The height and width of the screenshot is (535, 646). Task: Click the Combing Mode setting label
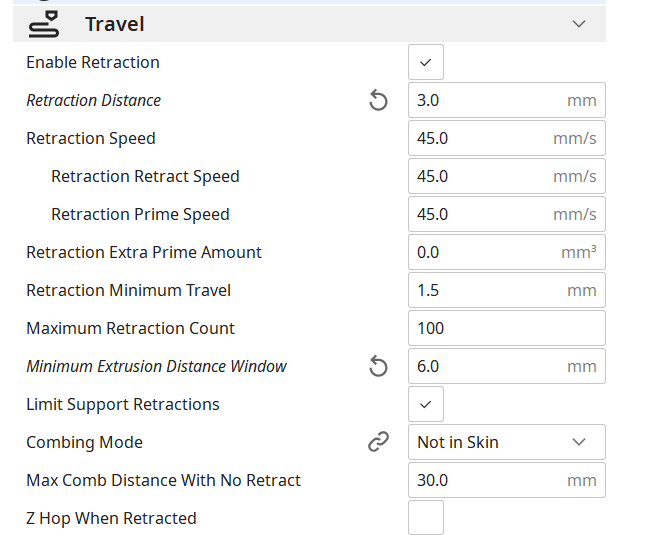click(x=84, y=442)
